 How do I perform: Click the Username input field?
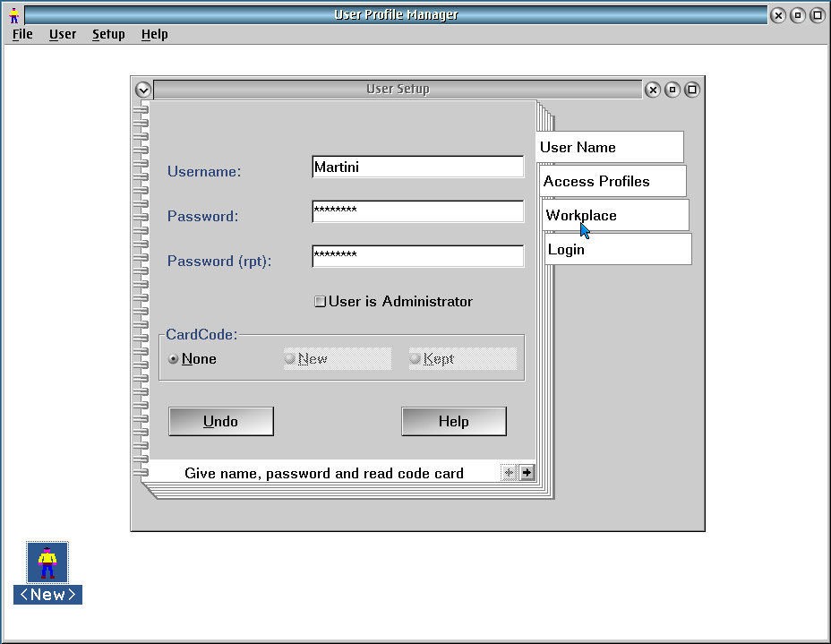tap(418, 167)
